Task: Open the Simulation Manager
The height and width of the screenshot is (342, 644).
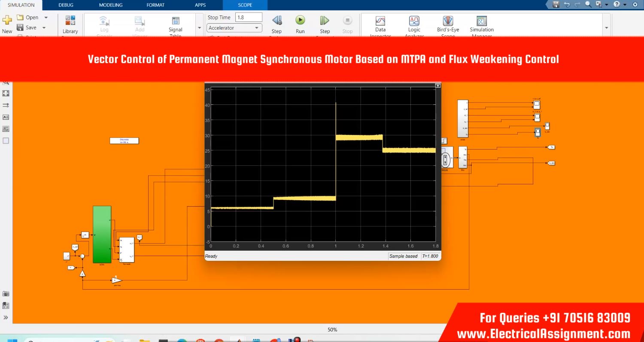Action: point(481,21)
